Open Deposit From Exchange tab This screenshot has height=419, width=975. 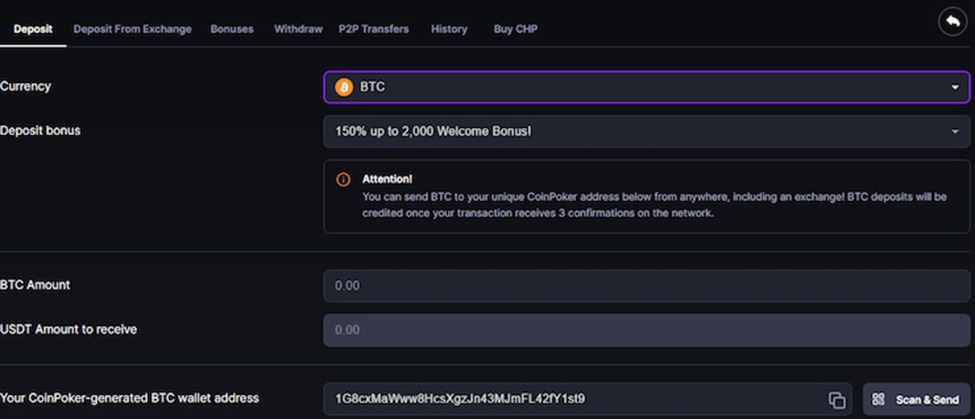pyautogui.click(x=132, y=29)
